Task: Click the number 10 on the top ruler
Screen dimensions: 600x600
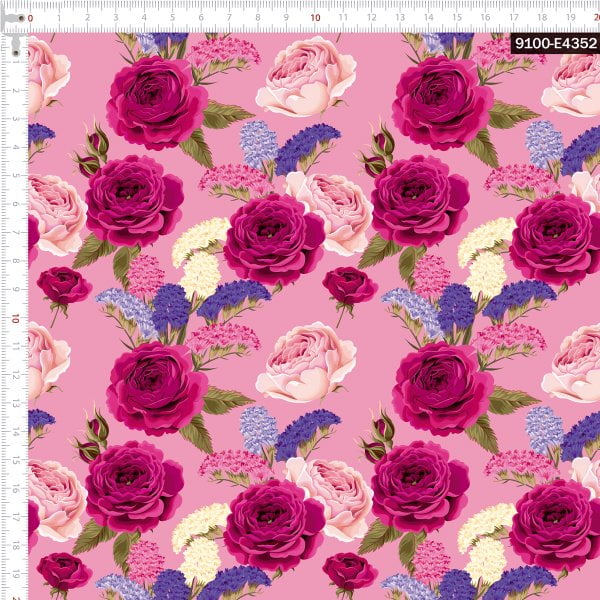Action: point(315,18)
